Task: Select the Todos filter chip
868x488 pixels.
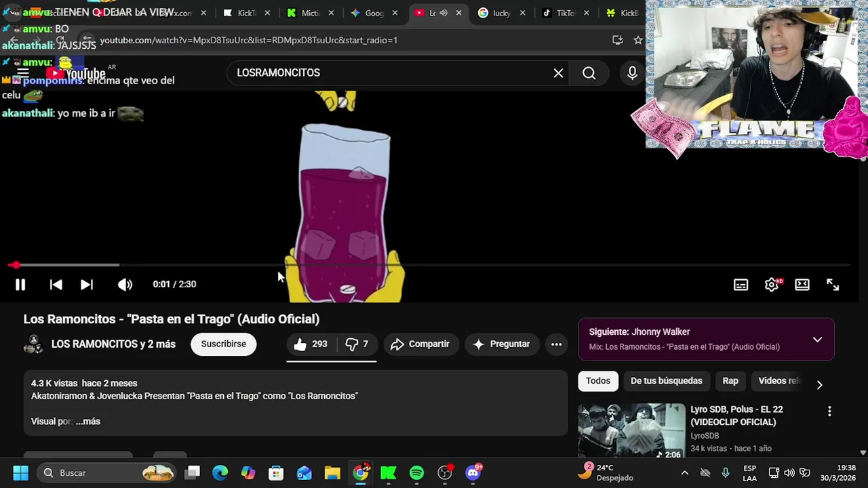Action: click(x=598, y=381)
